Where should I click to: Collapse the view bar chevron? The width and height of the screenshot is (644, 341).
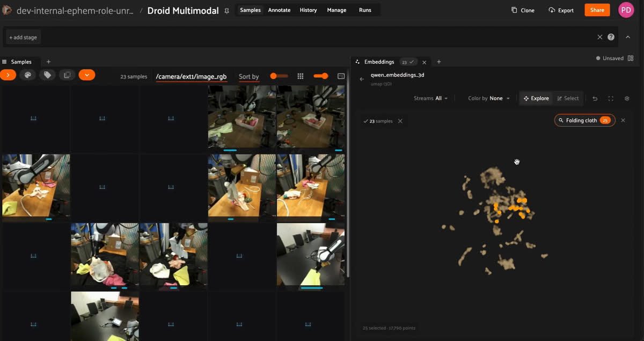(627, 37)
